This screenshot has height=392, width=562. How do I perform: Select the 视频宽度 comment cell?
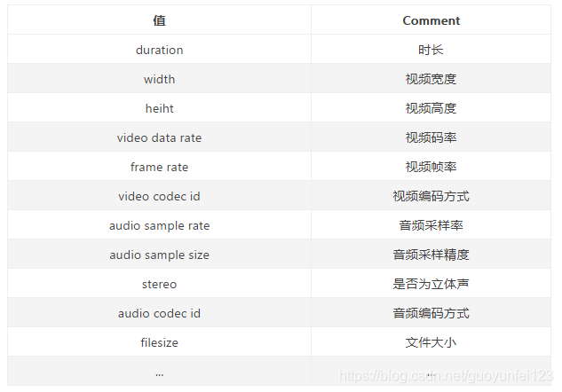point(431,79)
